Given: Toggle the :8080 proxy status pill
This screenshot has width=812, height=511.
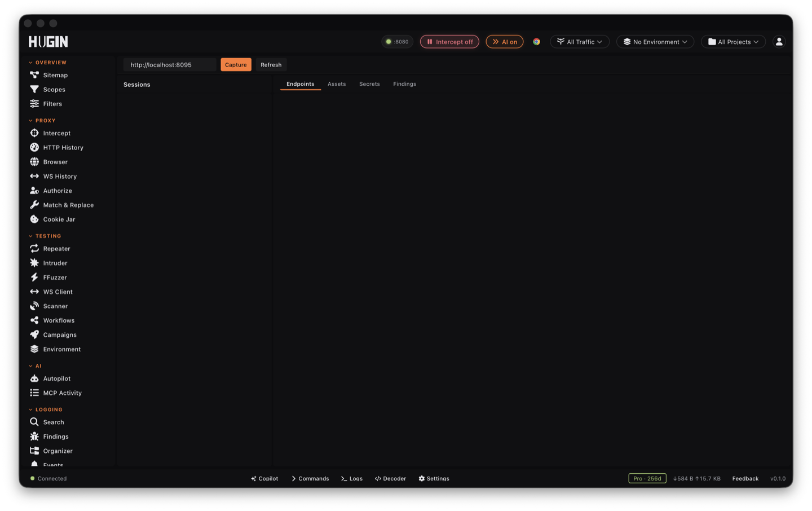Looking at the screenshot, I should 398,42.
